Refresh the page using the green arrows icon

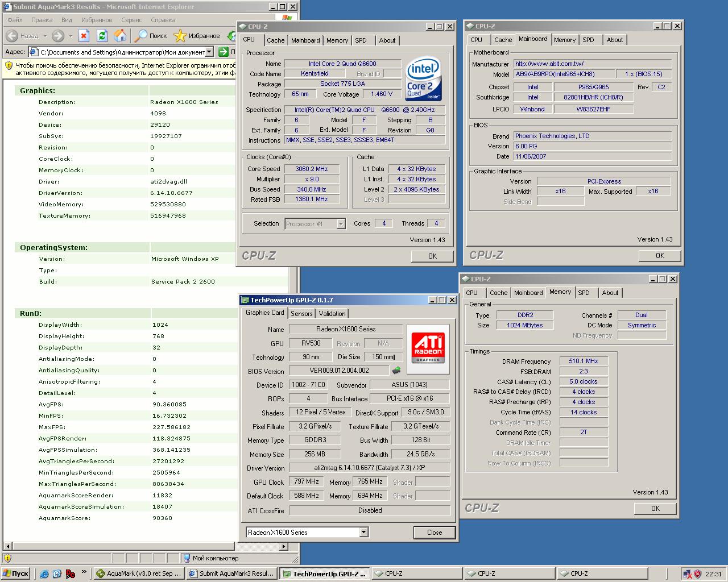(x=102, y=36)
